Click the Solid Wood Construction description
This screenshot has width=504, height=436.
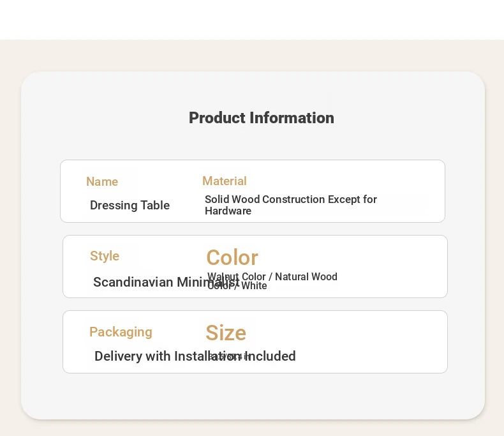tap(291, 205)
